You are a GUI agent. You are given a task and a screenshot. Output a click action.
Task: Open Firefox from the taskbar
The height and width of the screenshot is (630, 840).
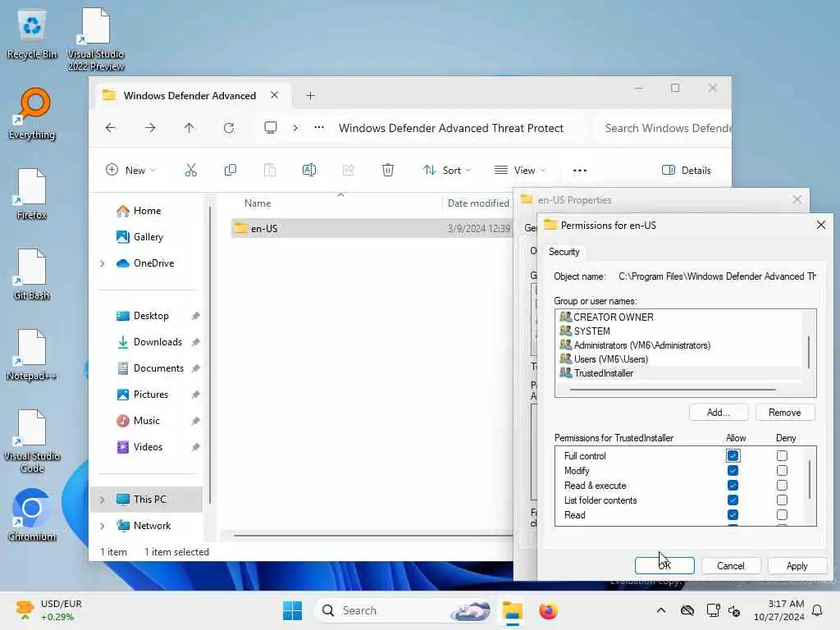coord(548,610)
